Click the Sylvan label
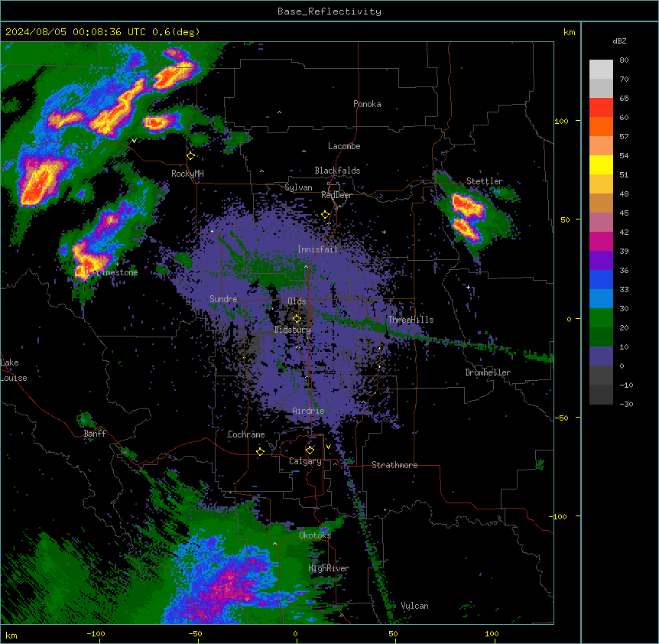 tap(298, 187)
